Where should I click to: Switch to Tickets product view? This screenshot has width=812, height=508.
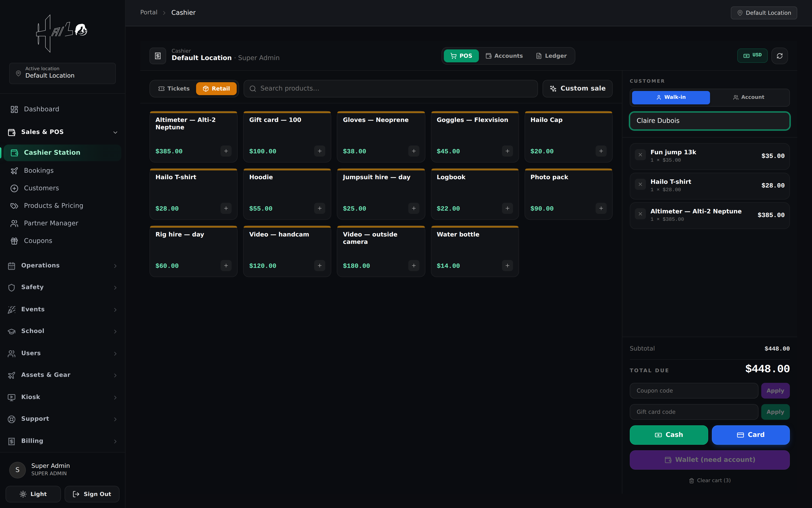pos(174,89)
